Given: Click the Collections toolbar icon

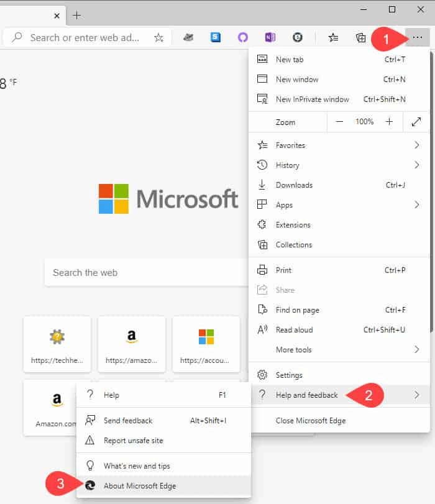Looking at the screenshot, I should 360,38.
